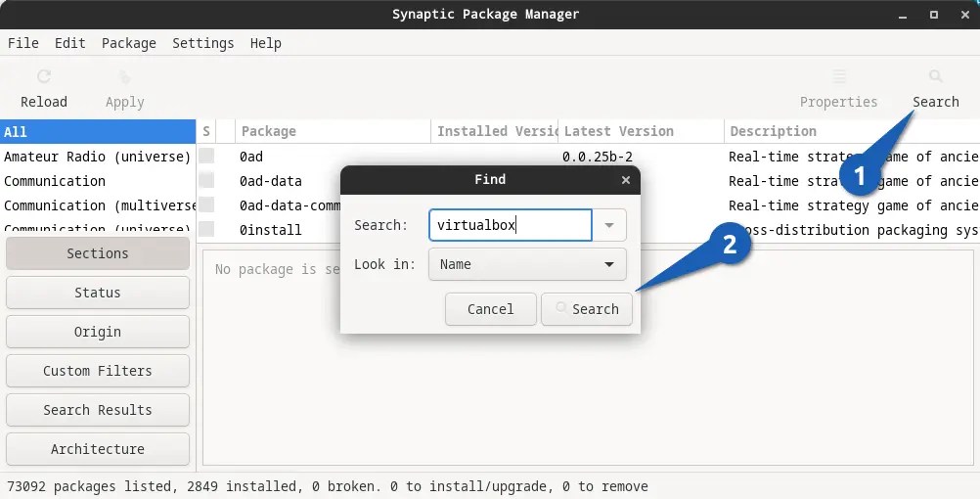
Task: Open the Edit menu
Action: point(70,43)
